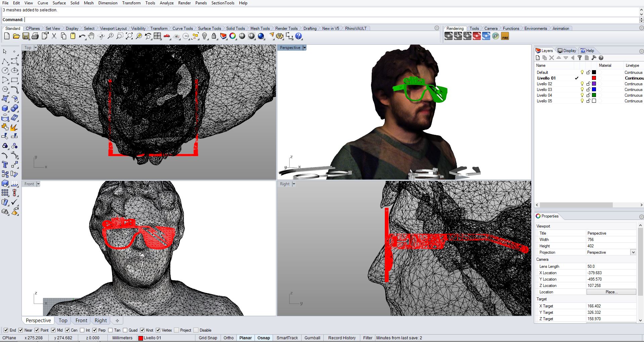Image resolution: width=644 pixels, height=342 pixels.
Task: Click the Save file icon
Action: point(26,36)
